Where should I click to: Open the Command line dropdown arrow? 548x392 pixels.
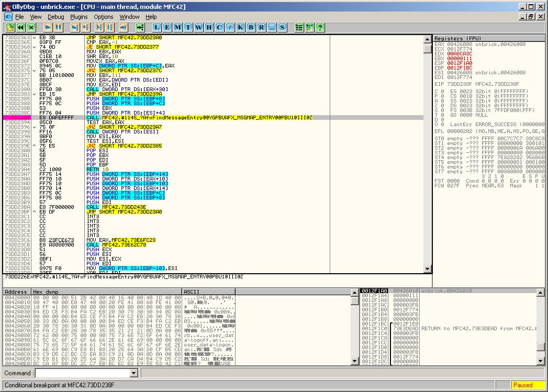tap(133, 373)
